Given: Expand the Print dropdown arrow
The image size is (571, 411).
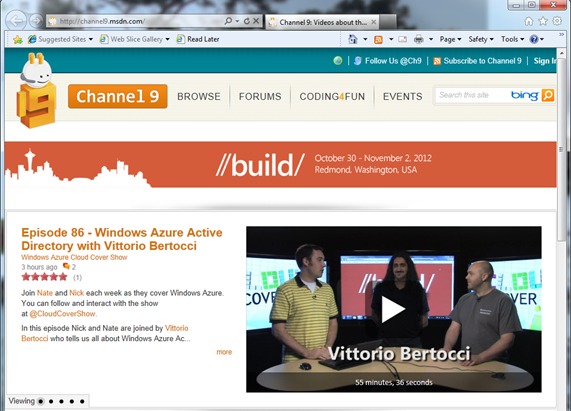Looking at the screenshot, I should [431, 39].
